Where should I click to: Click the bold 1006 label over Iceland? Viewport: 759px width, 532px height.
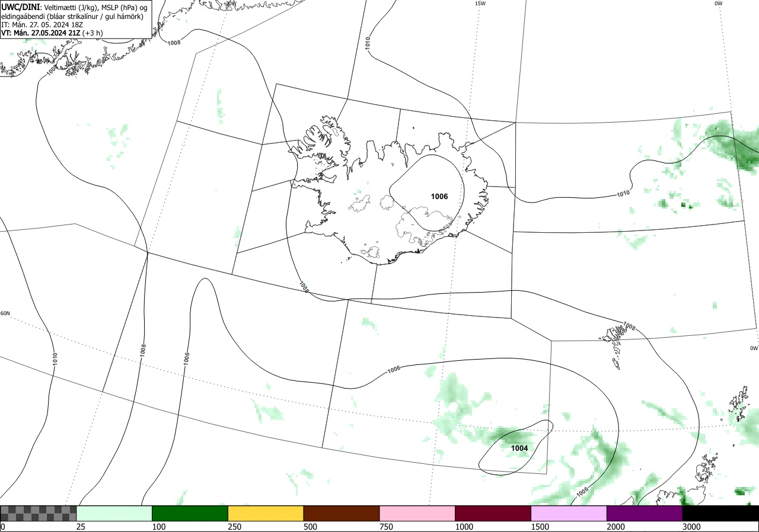439,197
